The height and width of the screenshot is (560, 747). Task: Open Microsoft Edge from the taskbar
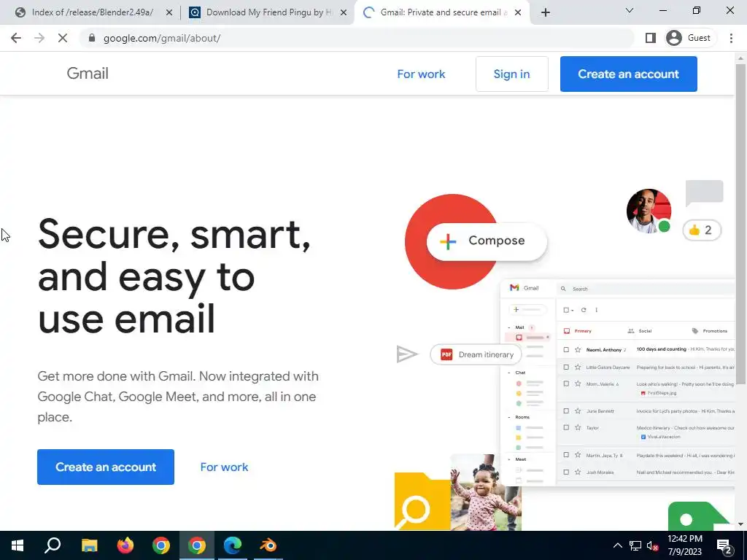pyautogui.click(x=233, y=545)
